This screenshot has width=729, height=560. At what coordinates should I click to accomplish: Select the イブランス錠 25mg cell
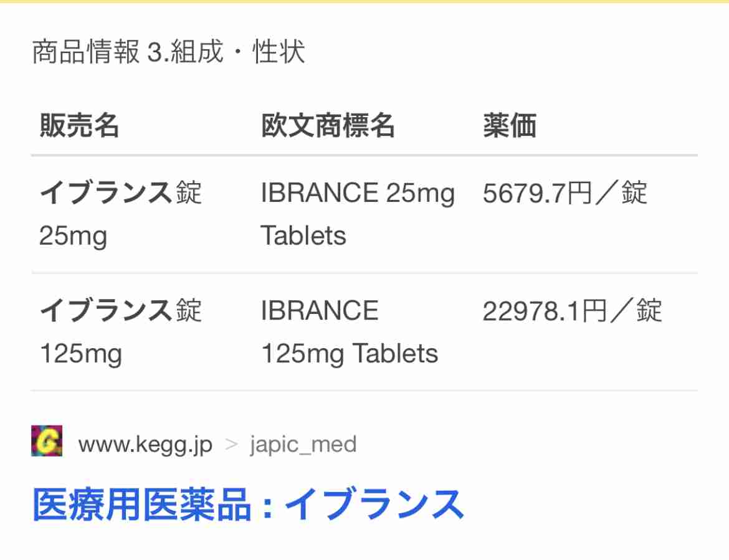pos(120,214)
